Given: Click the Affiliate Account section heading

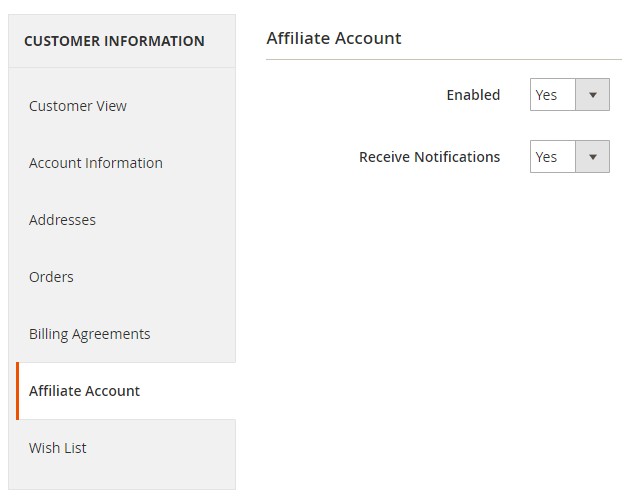Looking at the screenshot, I should pos(334,38).
